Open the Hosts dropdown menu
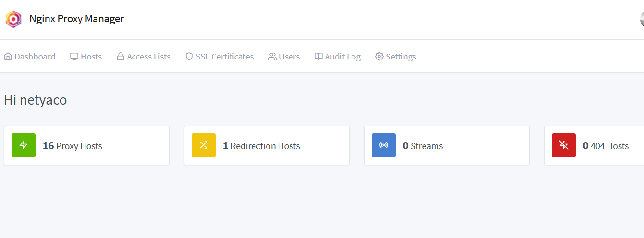Viewport: 644px width, 238px height. pos(86,57)
